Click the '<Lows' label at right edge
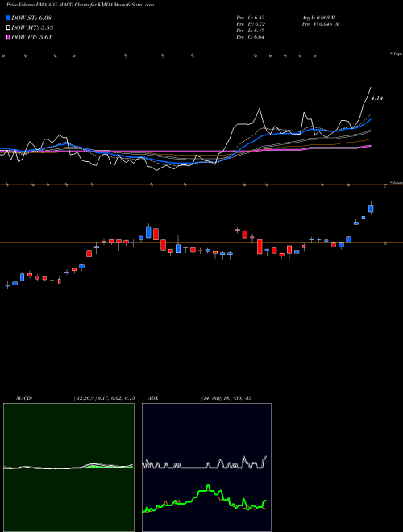This screenshot has height=532, width=403. tap(397, 182)
